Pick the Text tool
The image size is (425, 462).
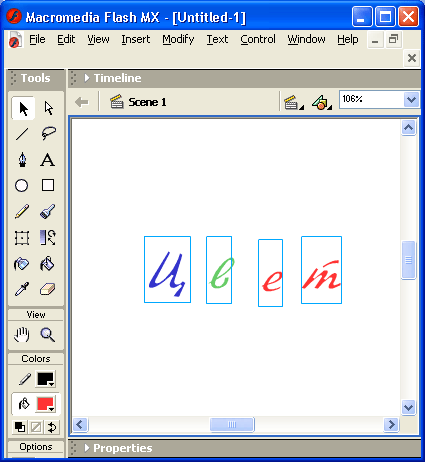coord(48,160)
